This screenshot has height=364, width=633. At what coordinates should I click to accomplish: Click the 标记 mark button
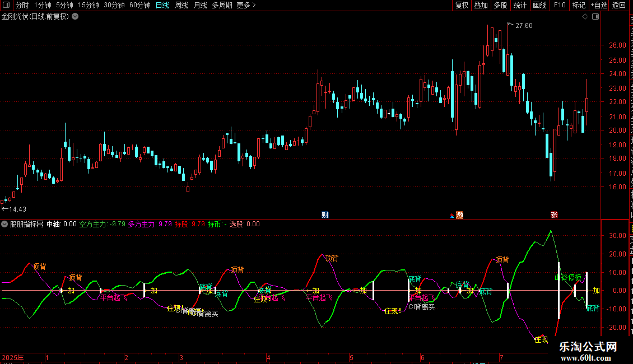pos(579,5)
